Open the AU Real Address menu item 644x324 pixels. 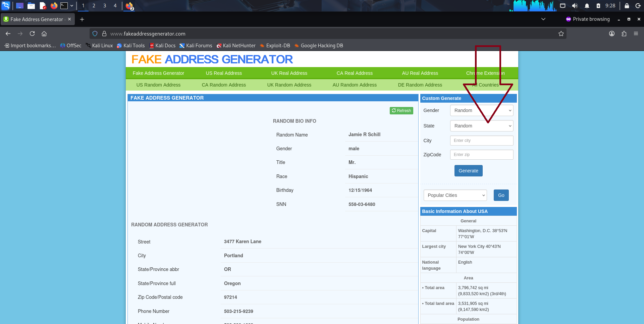pos(420,73)
